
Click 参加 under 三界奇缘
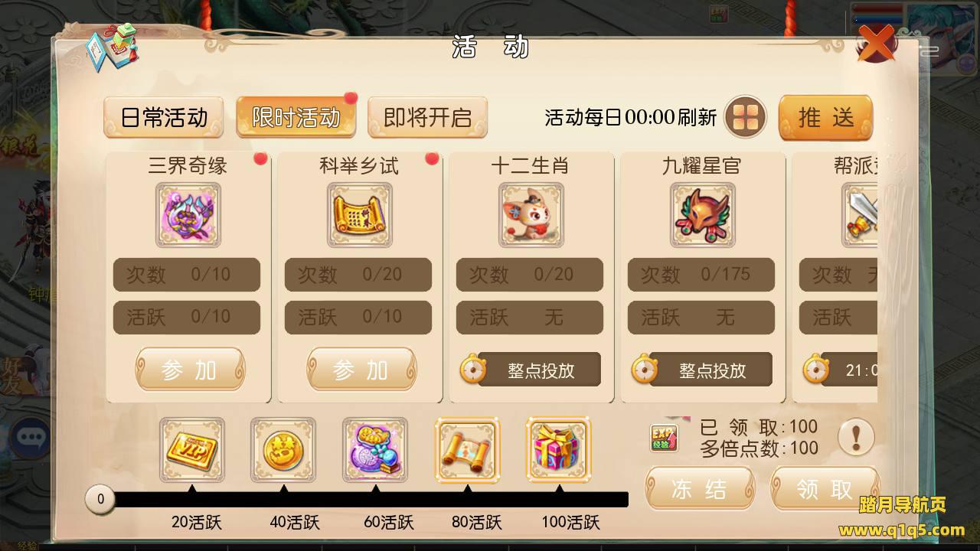190,370
